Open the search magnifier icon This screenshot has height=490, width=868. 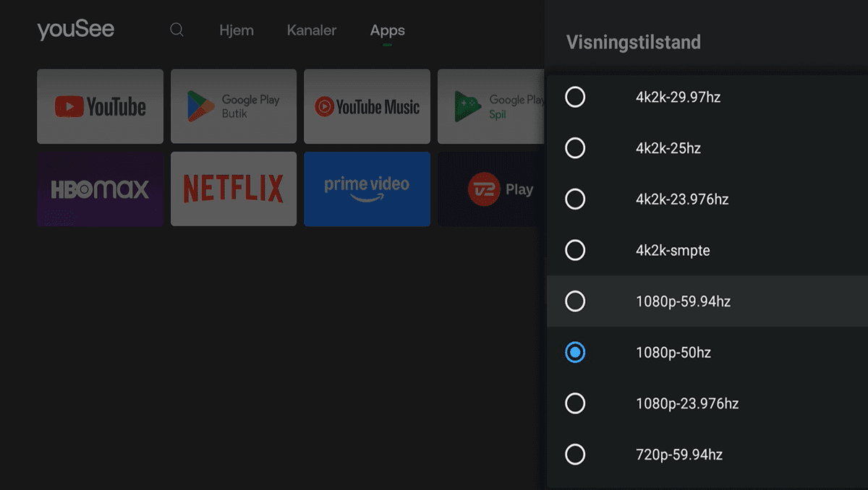pos(176,30)
